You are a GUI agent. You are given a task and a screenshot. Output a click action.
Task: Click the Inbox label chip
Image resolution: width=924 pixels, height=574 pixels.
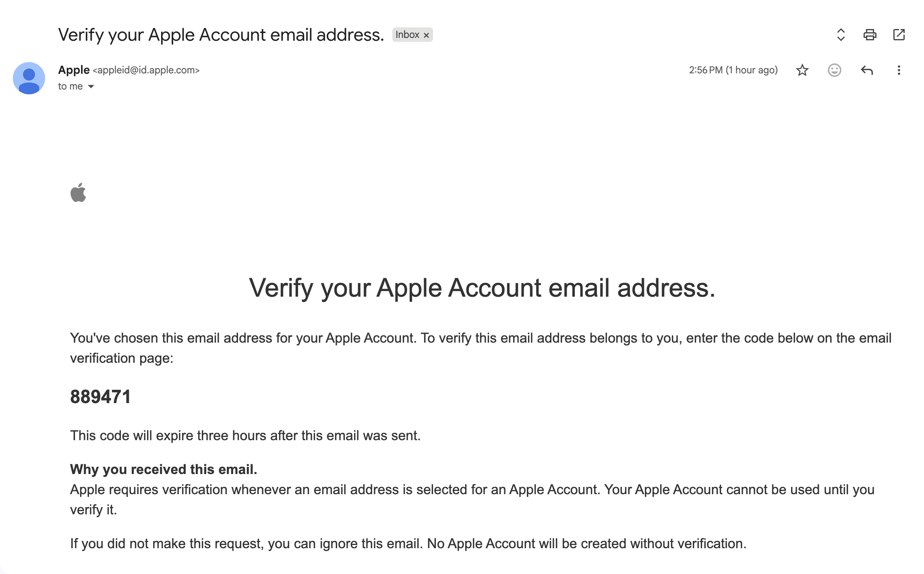click(407, 35)
